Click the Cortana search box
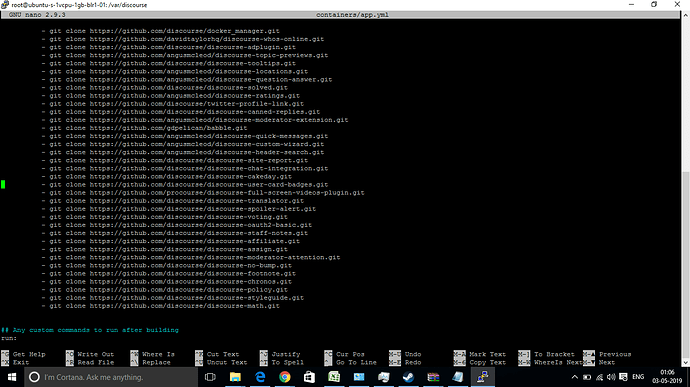 coord(111,377)
